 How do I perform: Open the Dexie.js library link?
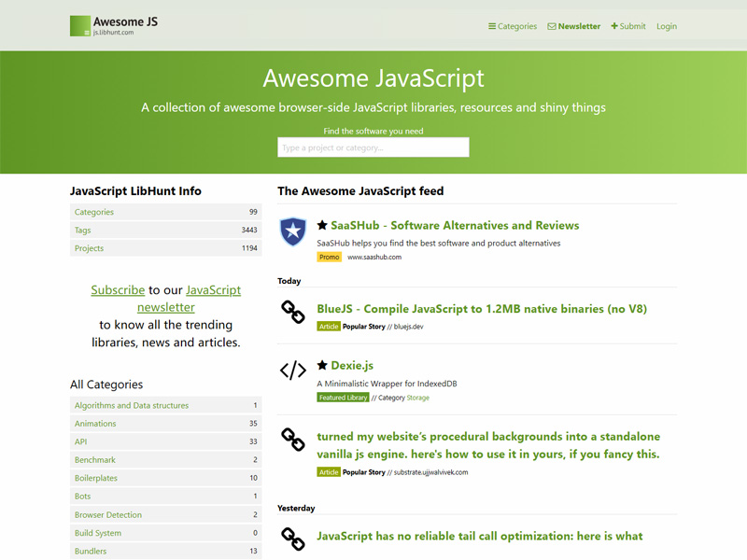352,366
